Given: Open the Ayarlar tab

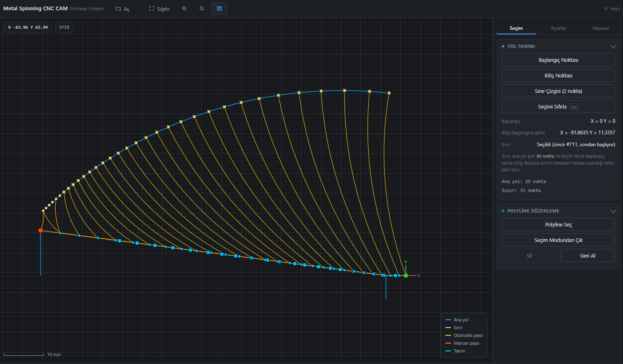Looking at the screenshot, I should pos(558,28).
